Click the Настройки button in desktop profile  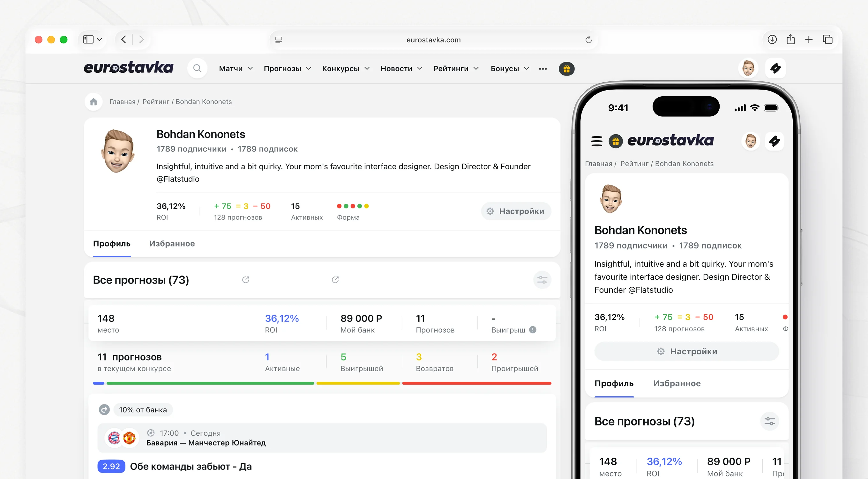click(516, 211)
